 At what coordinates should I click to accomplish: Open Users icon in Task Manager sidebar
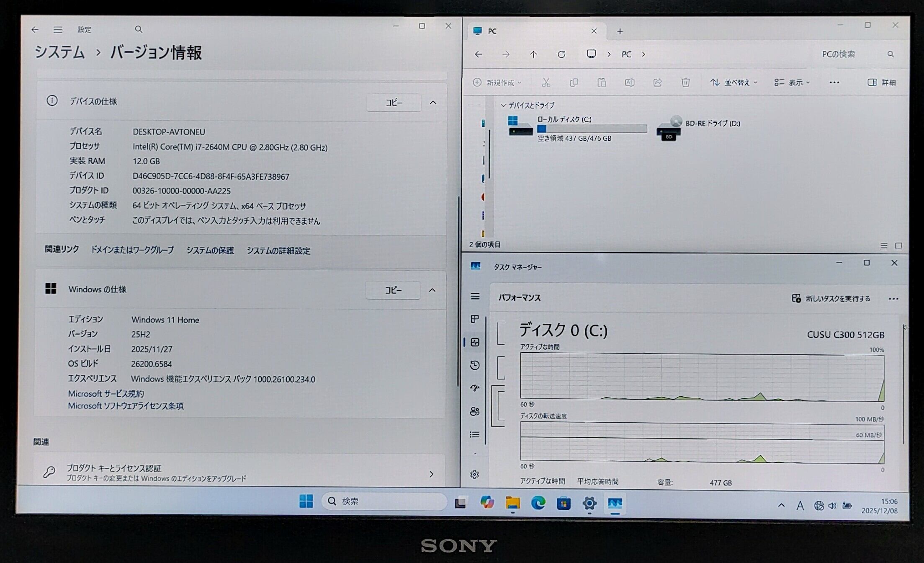click(475, 411)
